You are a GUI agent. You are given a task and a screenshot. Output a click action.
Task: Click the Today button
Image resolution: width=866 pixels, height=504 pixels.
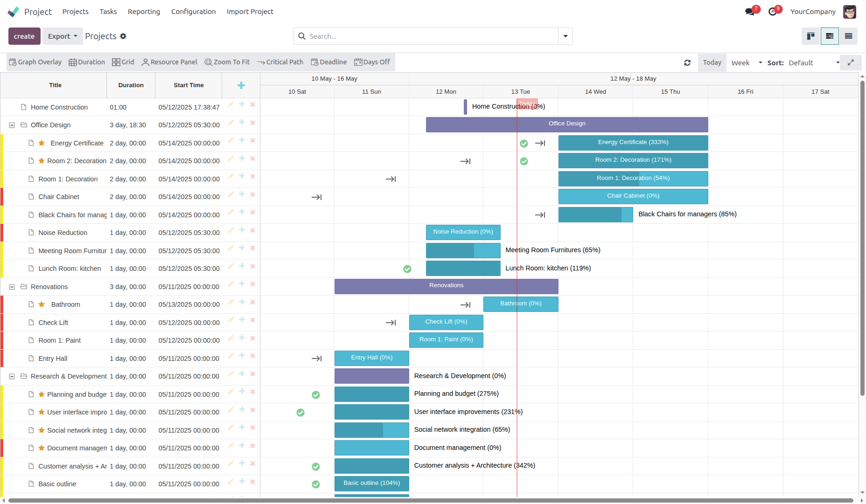coord(712,63)
